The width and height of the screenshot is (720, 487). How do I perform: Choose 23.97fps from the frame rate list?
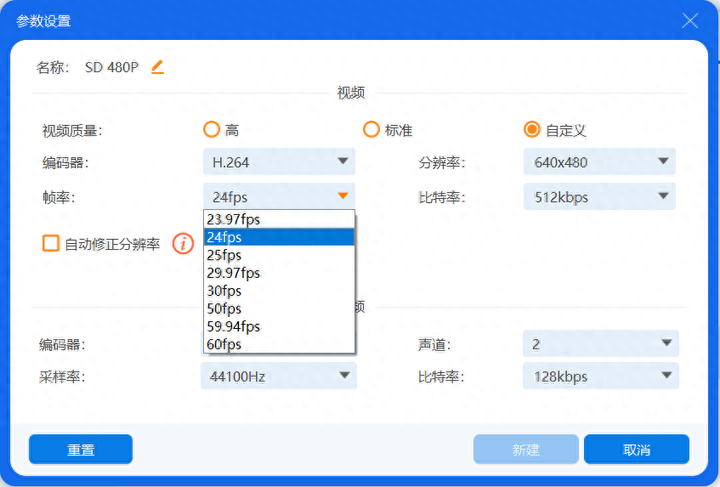click(279, 219)
